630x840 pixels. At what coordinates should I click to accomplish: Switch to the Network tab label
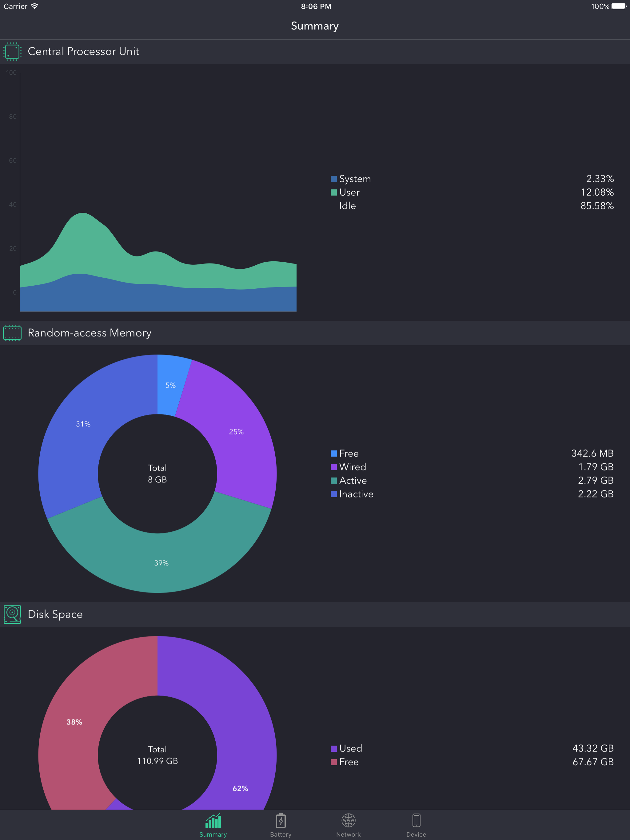tap(349, 834)
